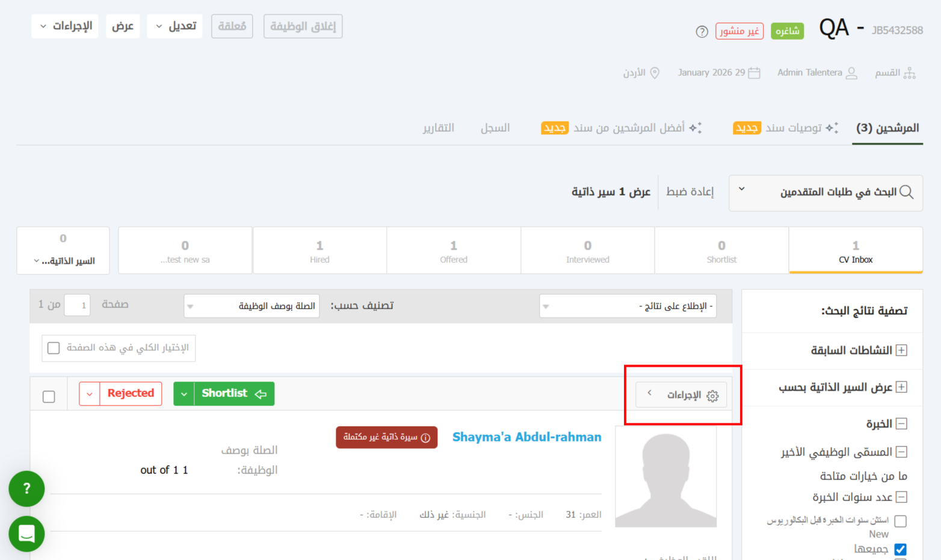
Task: Click the department hierarchy icon
Action: pos(909,73)
